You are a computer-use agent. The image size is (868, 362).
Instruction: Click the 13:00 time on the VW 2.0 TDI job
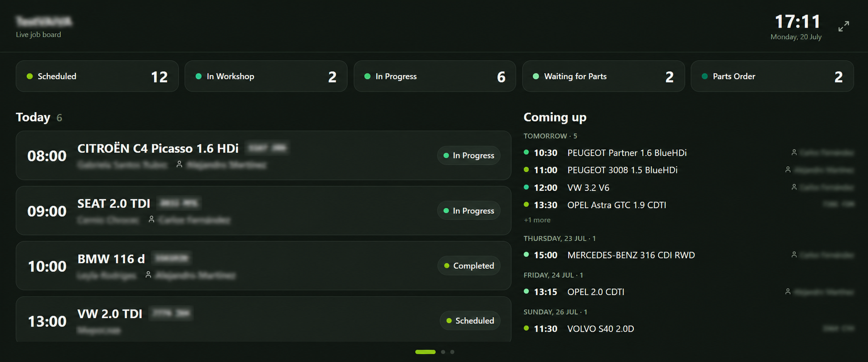pyautogui.click(x=47, y=321)
